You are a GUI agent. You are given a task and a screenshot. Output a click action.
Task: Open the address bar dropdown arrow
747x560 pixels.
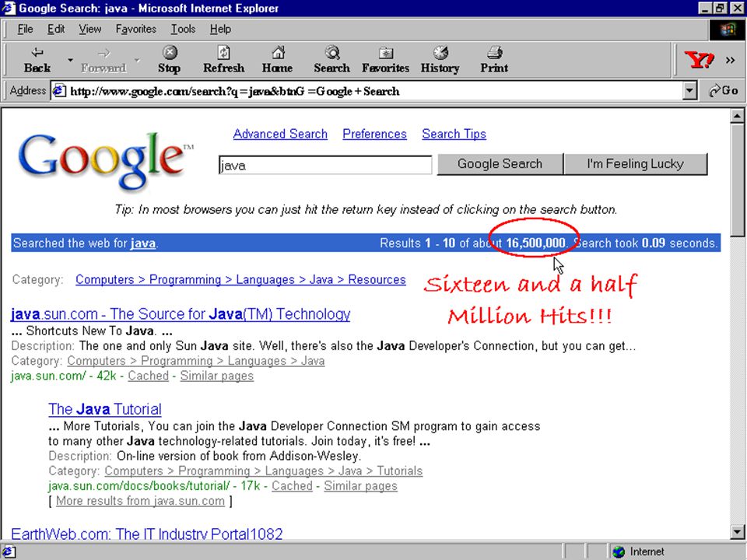click(689, 90)
